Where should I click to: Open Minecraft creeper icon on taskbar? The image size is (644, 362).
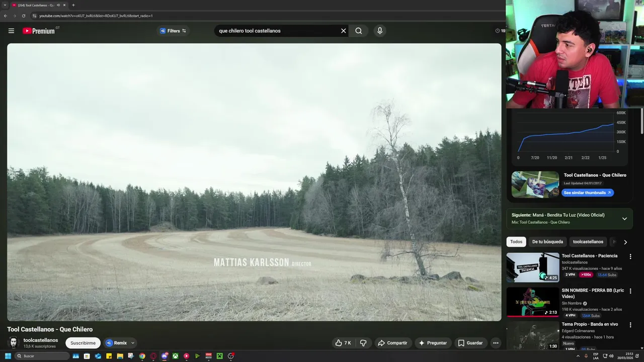[220, 356]
